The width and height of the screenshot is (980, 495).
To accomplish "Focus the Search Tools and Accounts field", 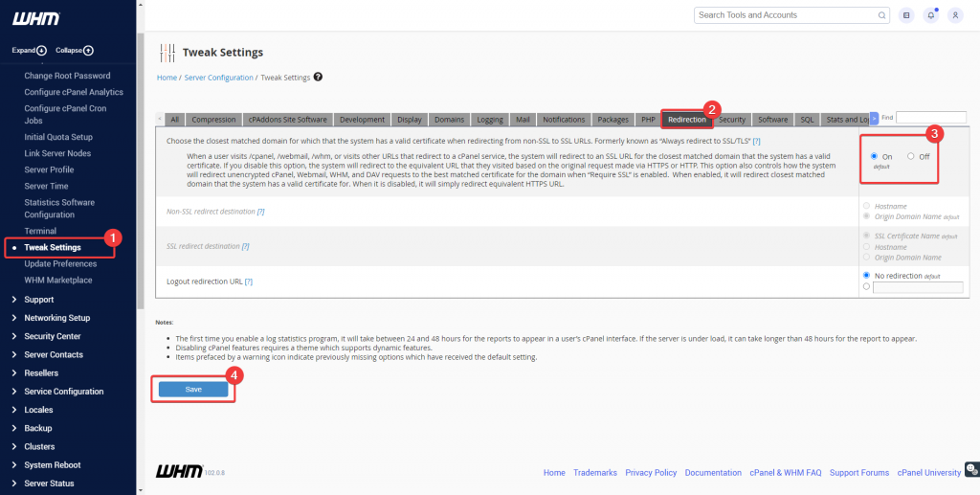I will [x=791, y=15].
